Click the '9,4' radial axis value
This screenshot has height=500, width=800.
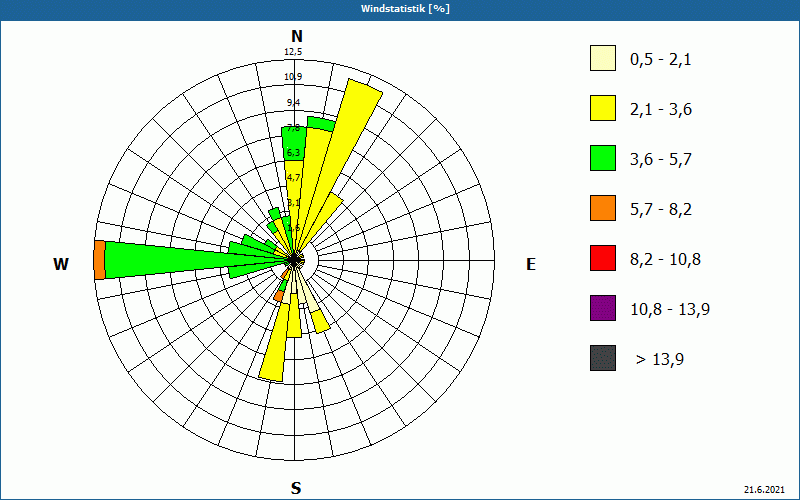293,103
